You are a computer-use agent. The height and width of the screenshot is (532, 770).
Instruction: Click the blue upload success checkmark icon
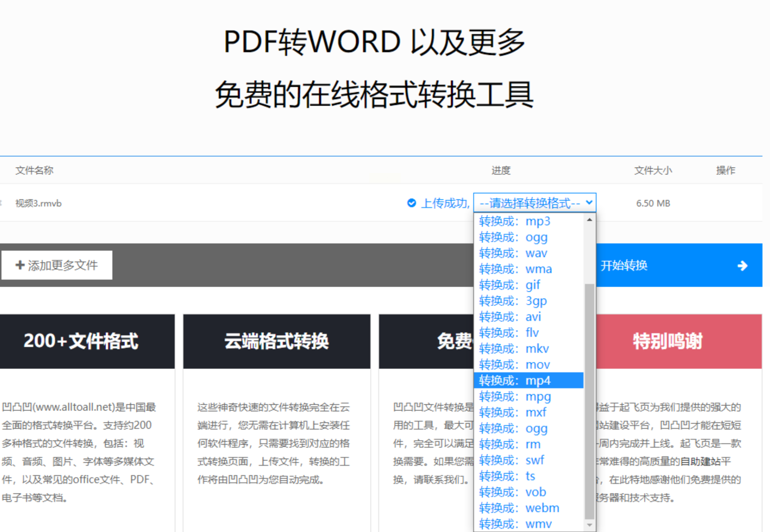tap(411, 203)
